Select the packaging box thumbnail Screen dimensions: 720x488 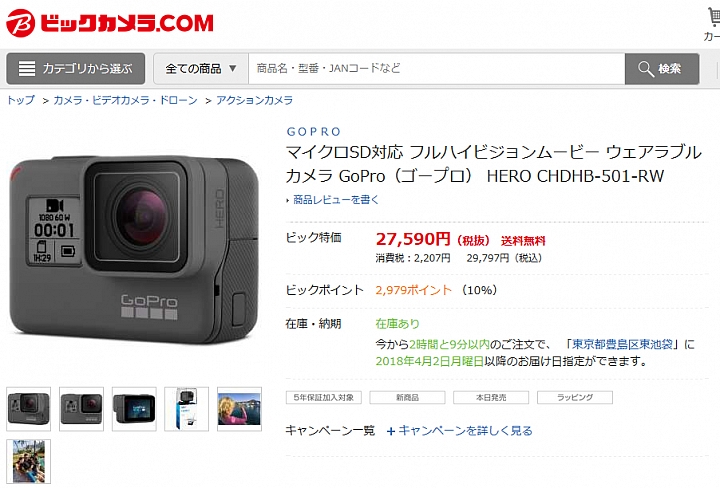pyautogui.click(x=186, y=409)
